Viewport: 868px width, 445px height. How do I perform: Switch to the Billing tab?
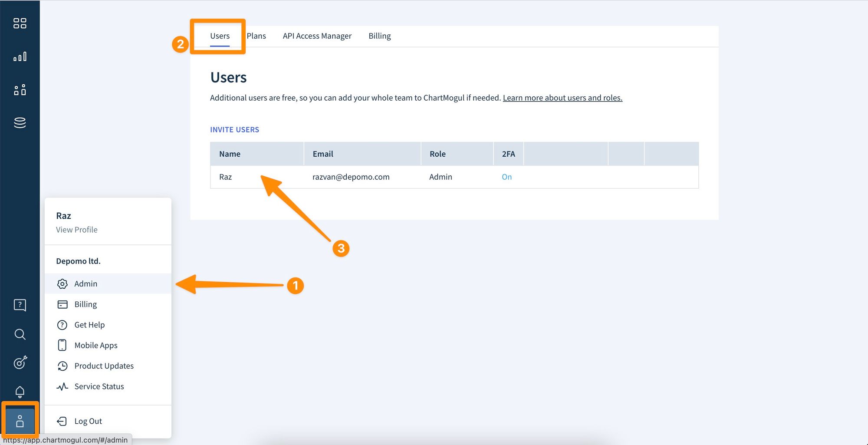[379, 36]
